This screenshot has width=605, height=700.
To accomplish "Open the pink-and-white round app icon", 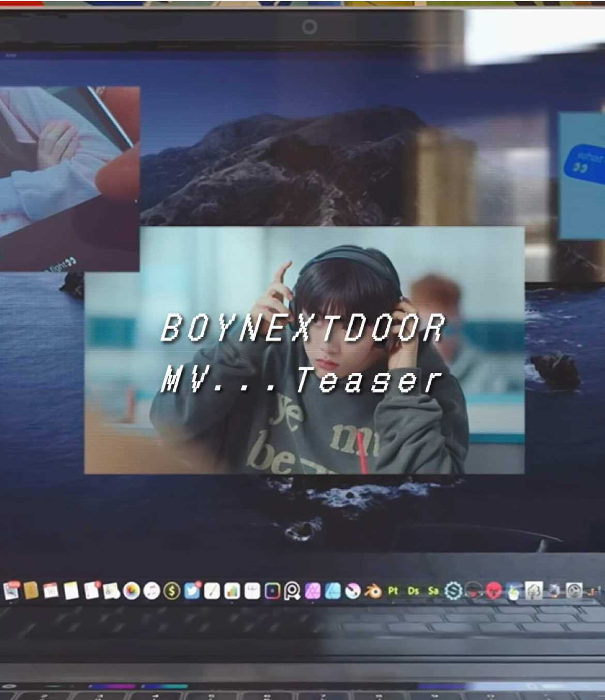I will [x=353, y=591].
